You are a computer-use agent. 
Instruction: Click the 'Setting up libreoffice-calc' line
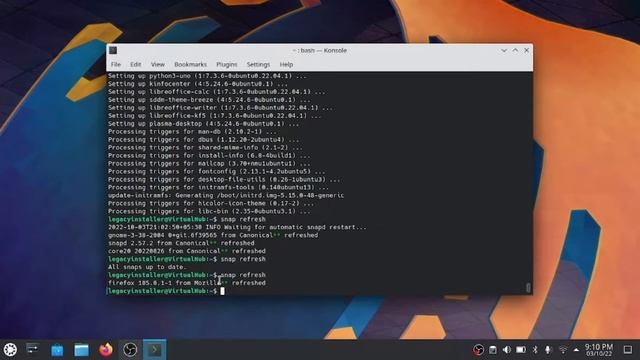216,92
